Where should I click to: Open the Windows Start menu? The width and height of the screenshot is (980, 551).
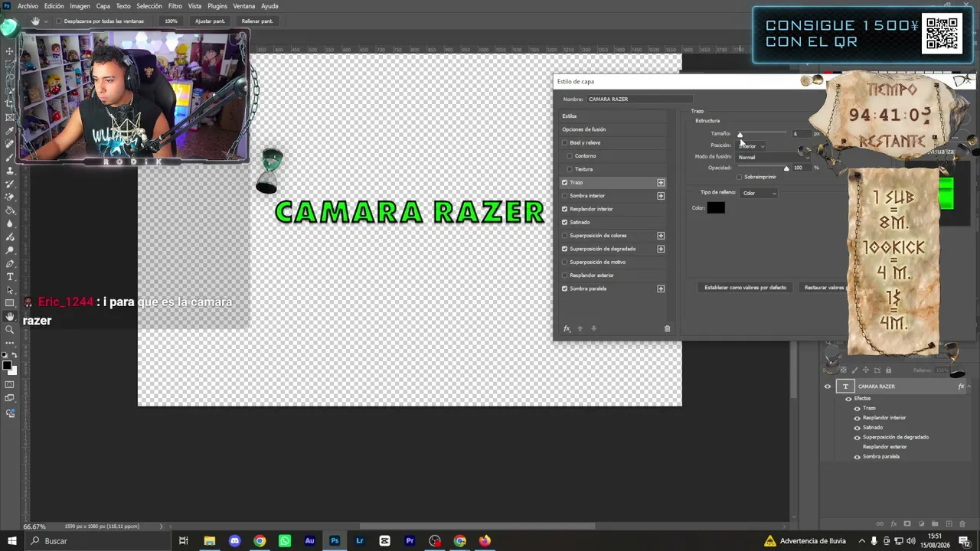[x=11, y=541]
